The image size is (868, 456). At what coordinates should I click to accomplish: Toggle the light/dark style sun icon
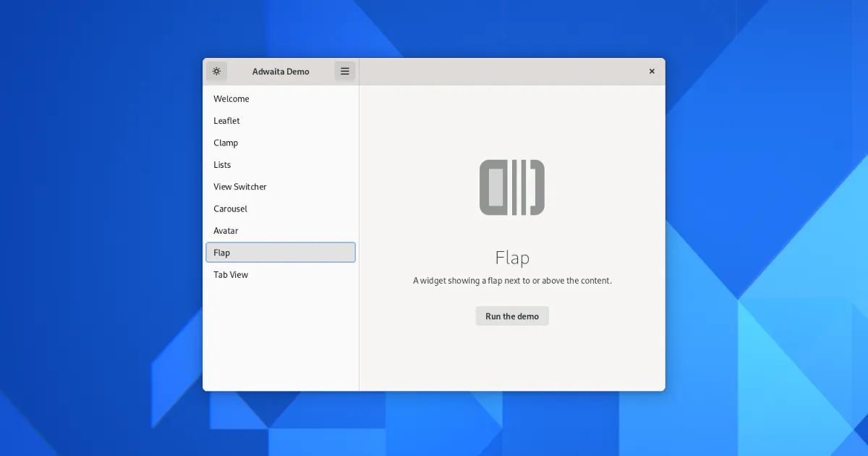coord(216,71)
